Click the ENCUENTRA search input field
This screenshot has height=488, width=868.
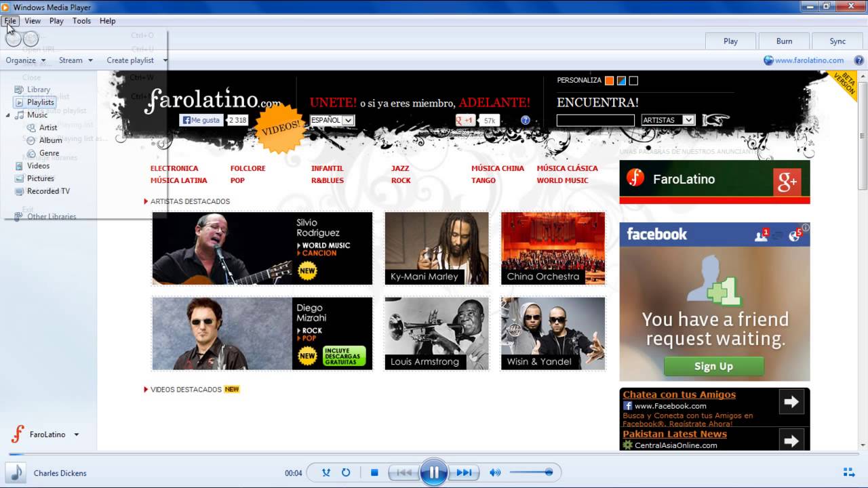coord(595,120)
